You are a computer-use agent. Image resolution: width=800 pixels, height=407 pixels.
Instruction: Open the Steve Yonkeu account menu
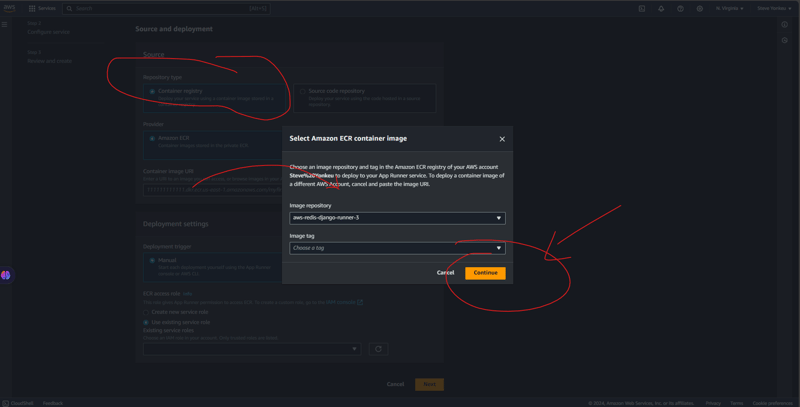click(774, 9)
